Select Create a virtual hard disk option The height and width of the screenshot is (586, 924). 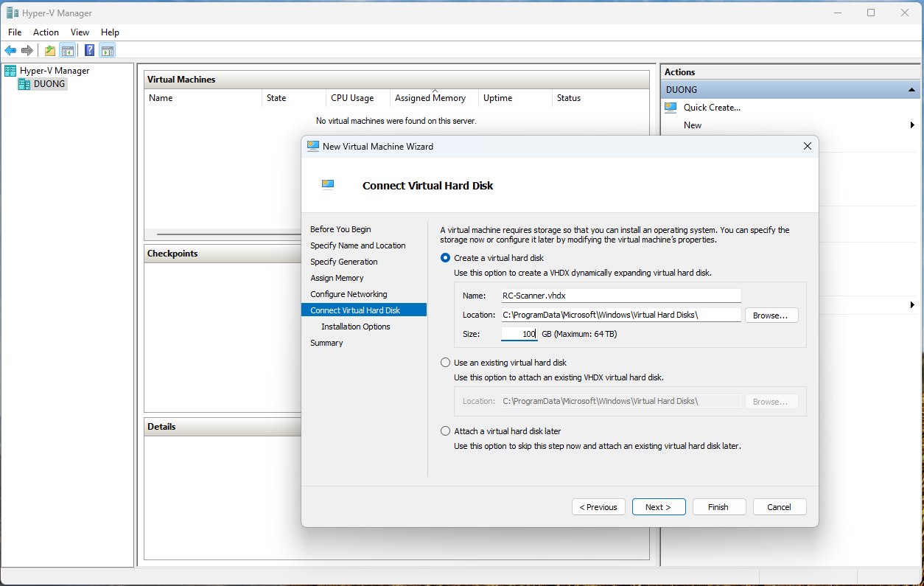(445, 258)
